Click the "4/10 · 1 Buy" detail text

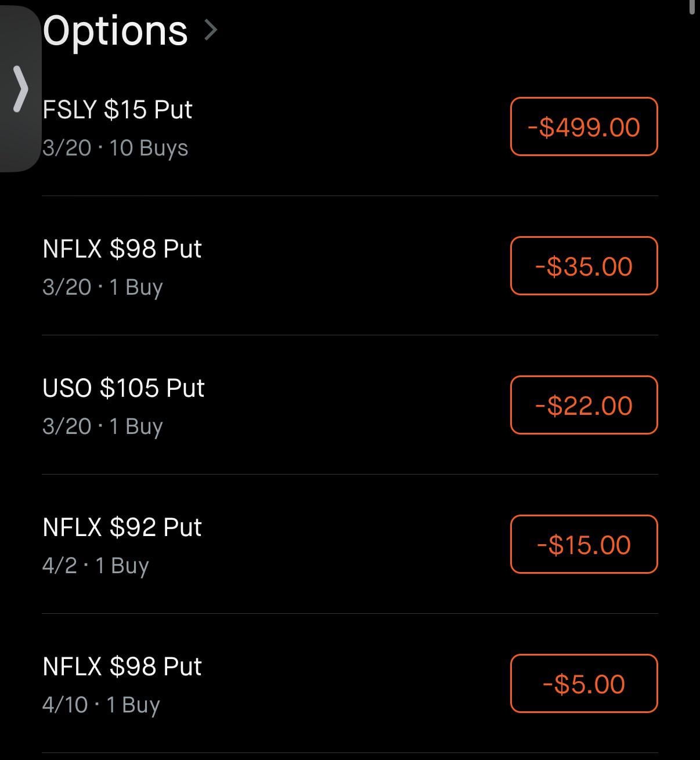[101, 705]
